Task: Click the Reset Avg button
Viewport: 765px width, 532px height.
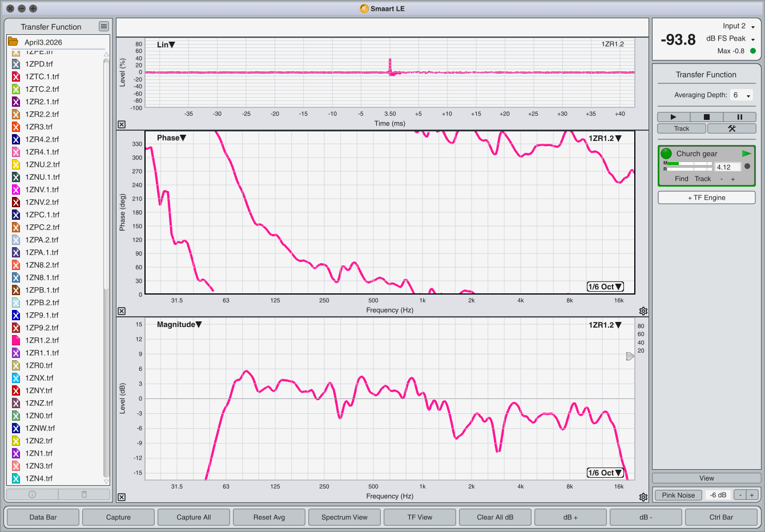Action: pyautogui.click(x=269, y=517)
